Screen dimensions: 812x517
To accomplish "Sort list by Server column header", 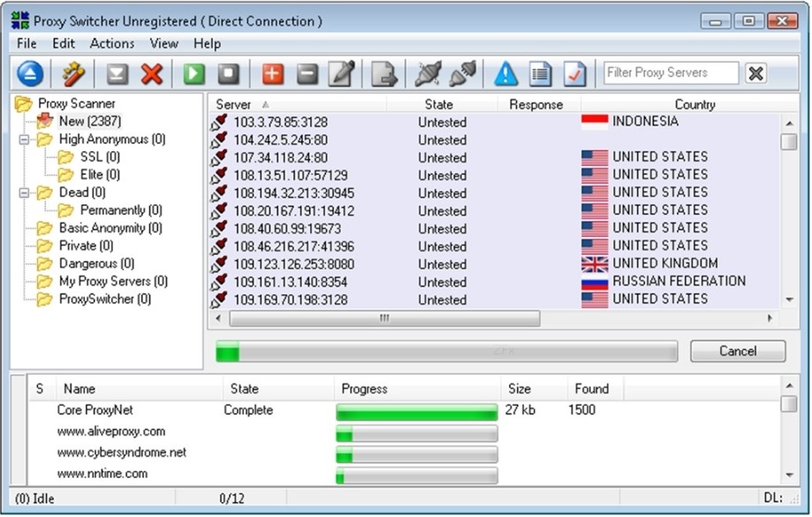I will click(x=233, y=104).
